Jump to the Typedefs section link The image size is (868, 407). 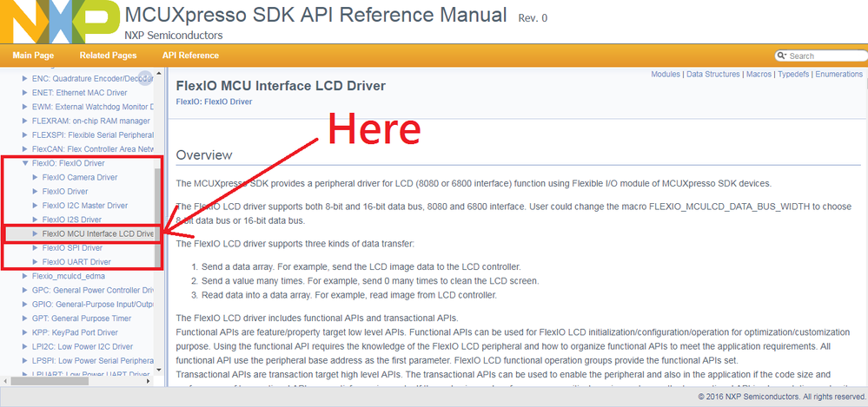point(793,74)
